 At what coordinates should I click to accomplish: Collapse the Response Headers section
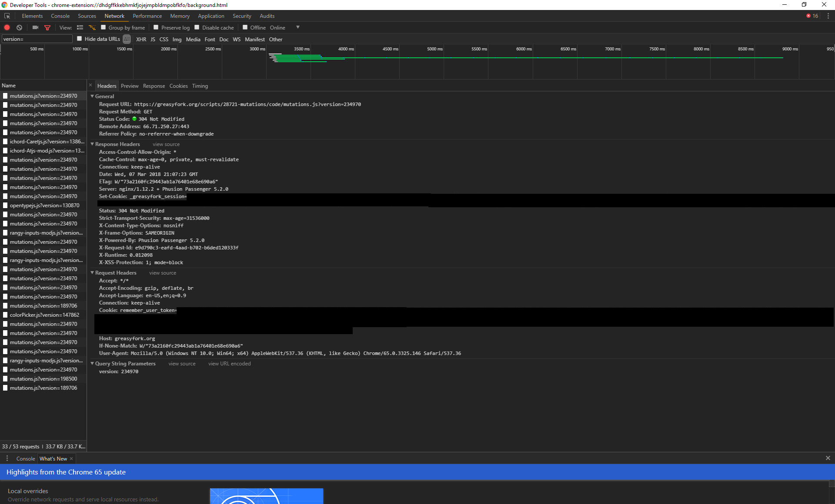(x=92, y=144)
